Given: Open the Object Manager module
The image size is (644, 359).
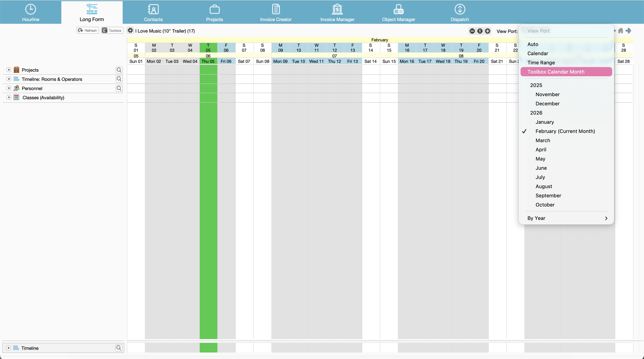Looking at the screenshot, I should point(398,12).
